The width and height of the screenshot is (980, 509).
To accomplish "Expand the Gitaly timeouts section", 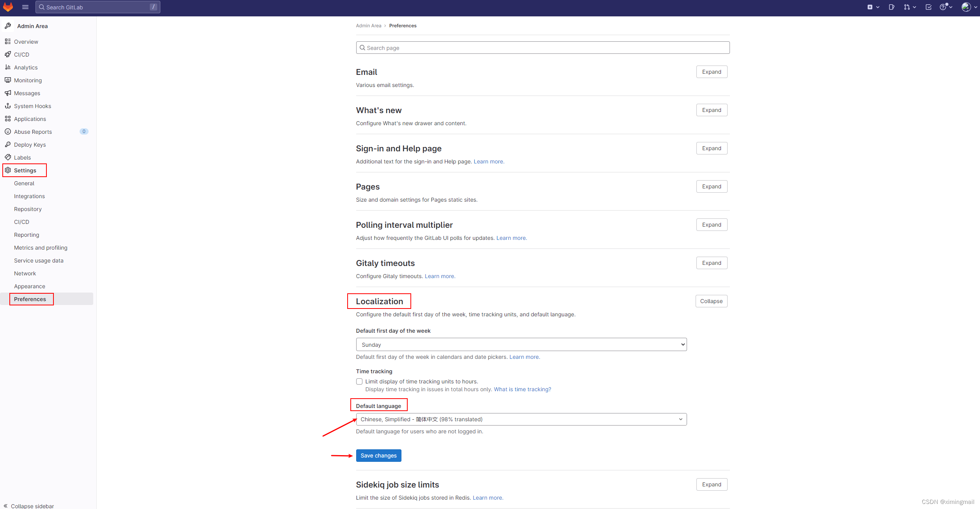I will click(x=712, y=263).
